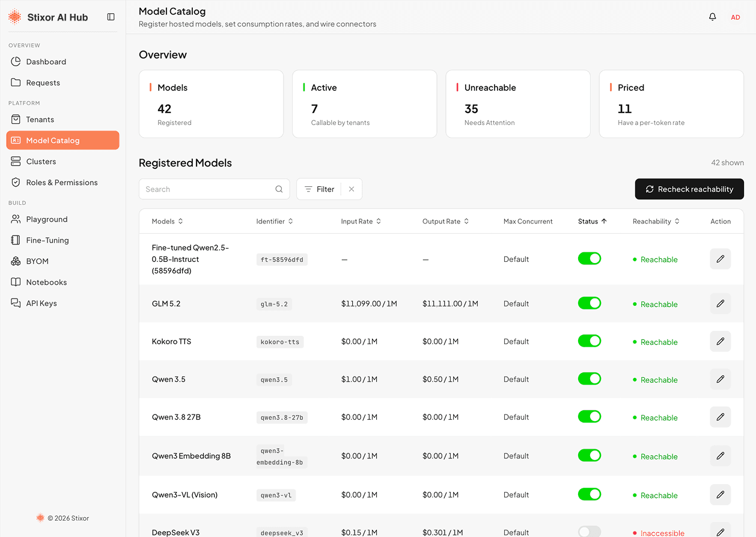Edit the Qwen3 Embedding 8B model
756x537 pixels.
[x=720, y=456]
